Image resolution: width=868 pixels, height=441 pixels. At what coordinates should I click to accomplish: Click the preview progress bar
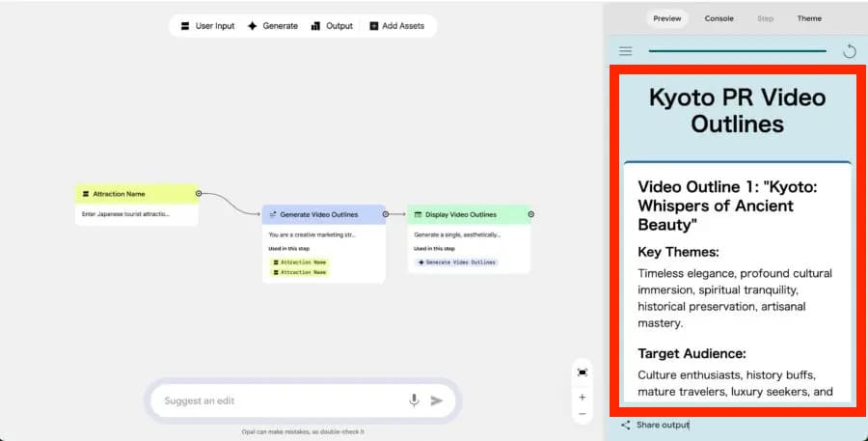coord(737,51)
